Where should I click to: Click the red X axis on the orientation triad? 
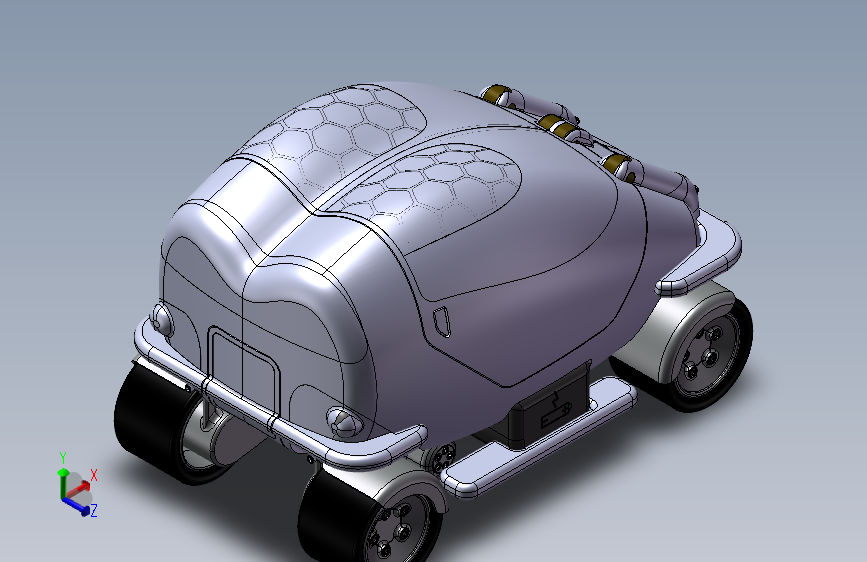pos(77,489)
